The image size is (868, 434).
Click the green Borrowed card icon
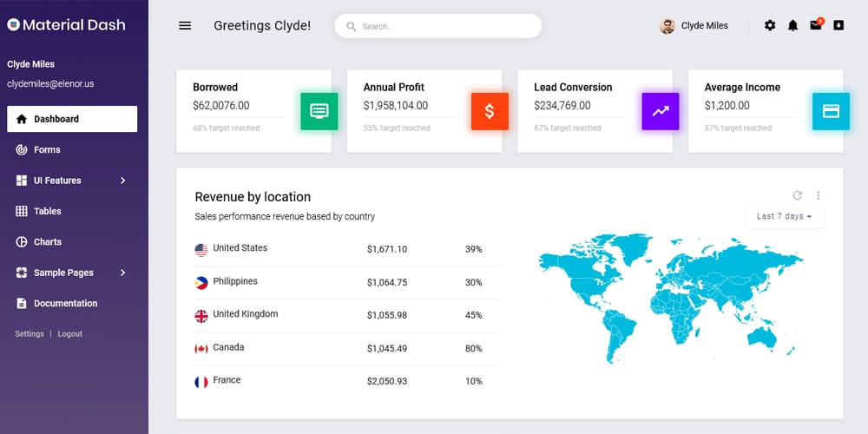click(x=319, y=111)
